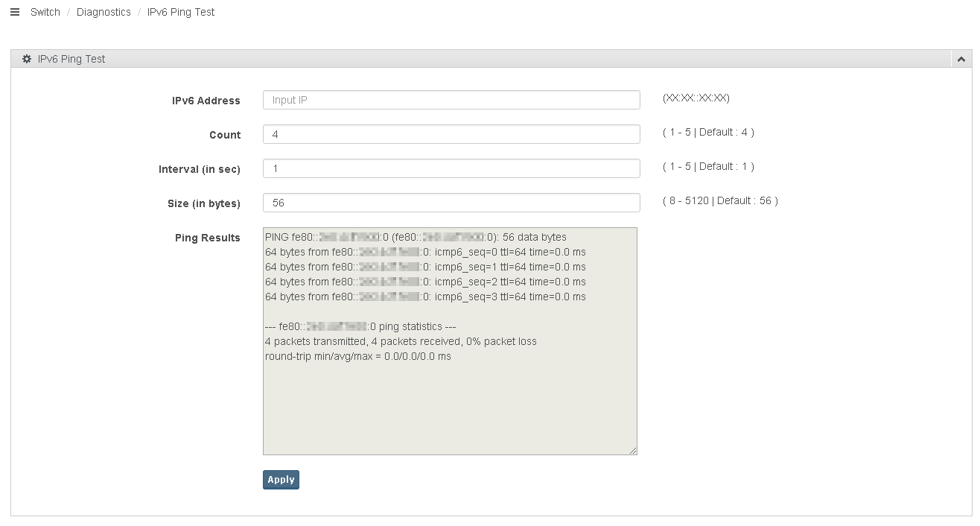Grab the Ping Results resize handle

coord(633,450)
